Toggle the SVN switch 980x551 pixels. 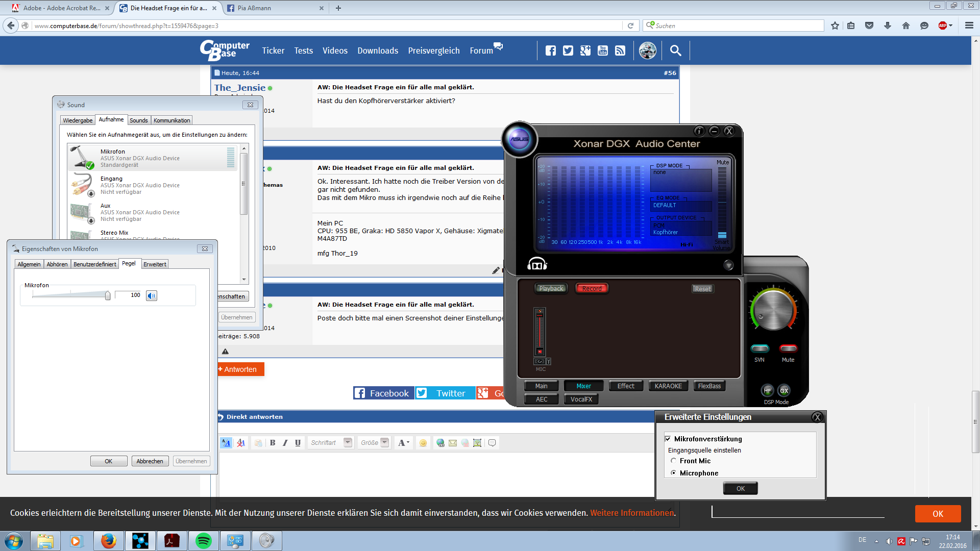click(759, 348)
